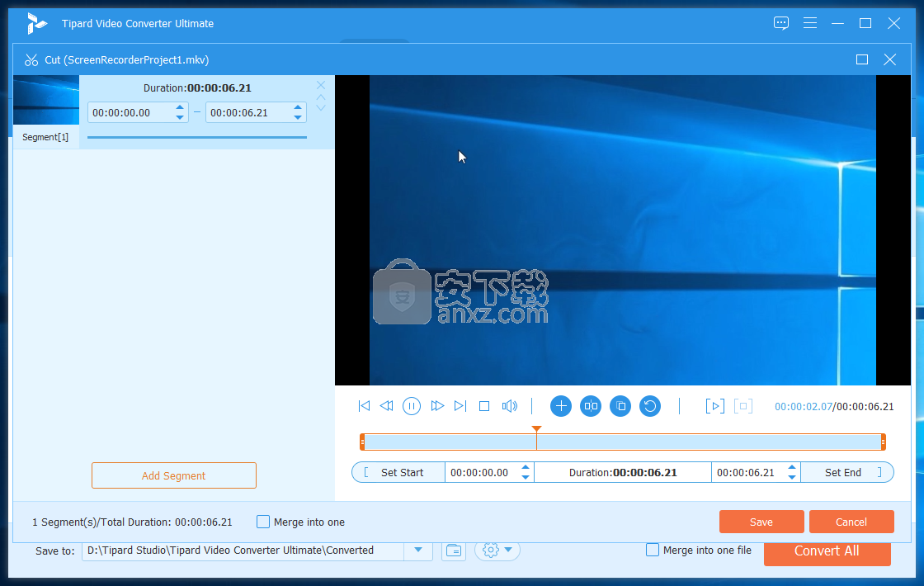The width and height of the screenshot is (924, 586).
Task: Click the Save to path field
Action: [x=243, y=550]
